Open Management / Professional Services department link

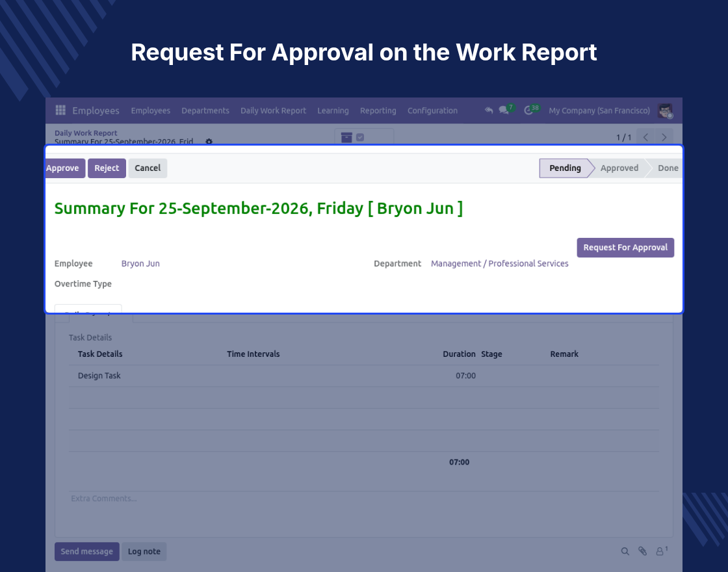point(500,263)
